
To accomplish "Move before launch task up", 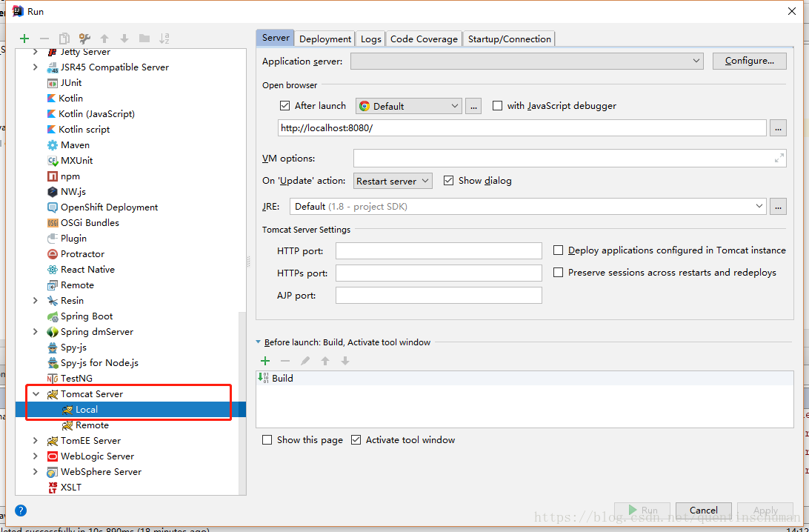I will (325, 361).
